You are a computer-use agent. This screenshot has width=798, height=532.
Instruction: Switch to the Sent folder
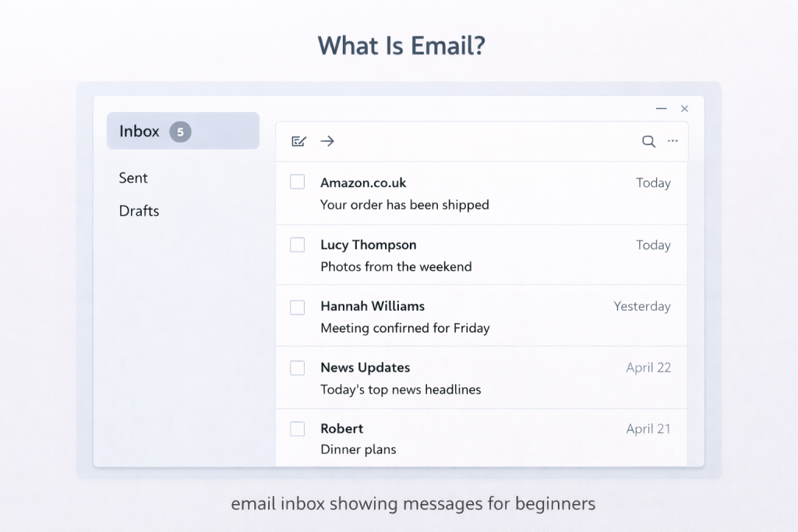[133, 178]
